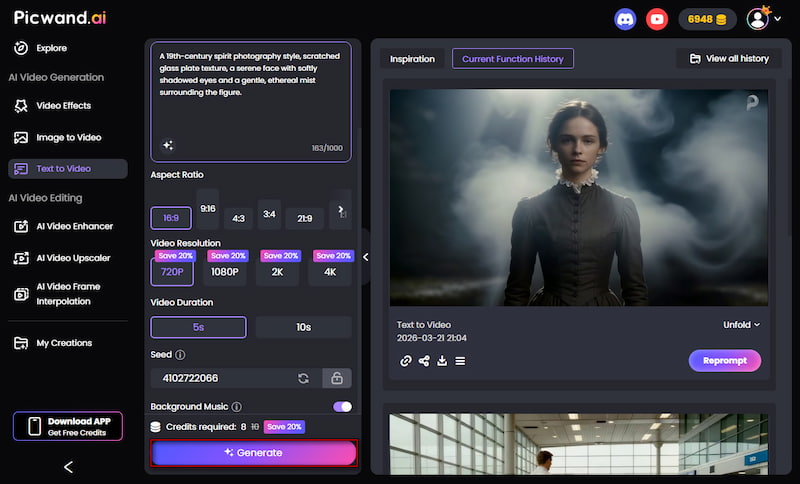
Task: Collapse the left sidebar arrow
Action: (x=68, y=467)
